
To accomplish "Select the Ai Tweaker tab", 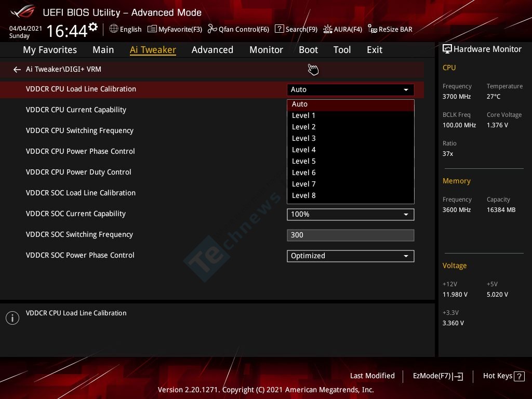I will tap(153, 50).
